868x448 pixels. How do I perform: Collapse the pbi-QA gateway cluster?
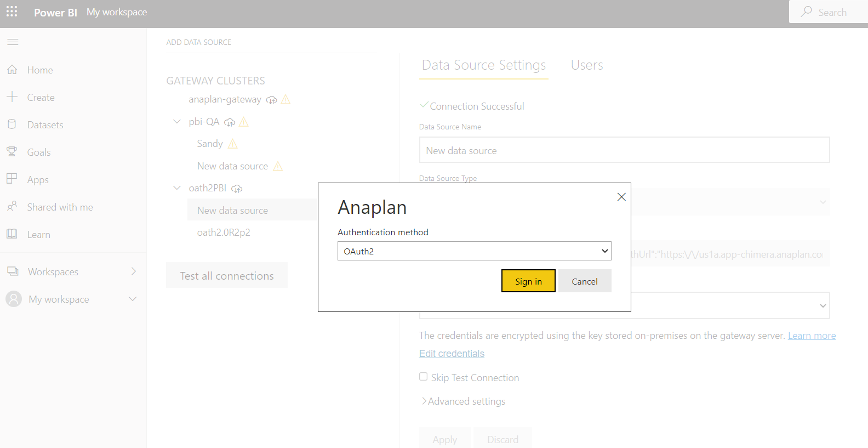tap(177, 122)
